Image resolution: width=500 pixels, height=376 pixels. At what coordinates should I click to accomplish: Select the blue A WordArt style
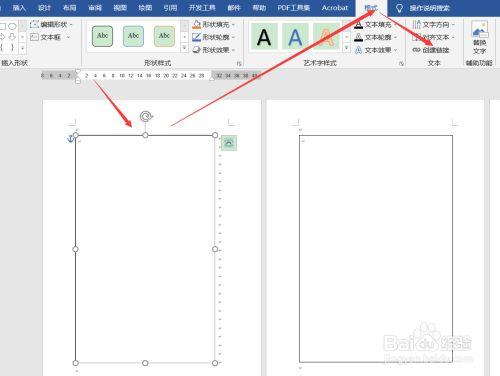[295, 37]
